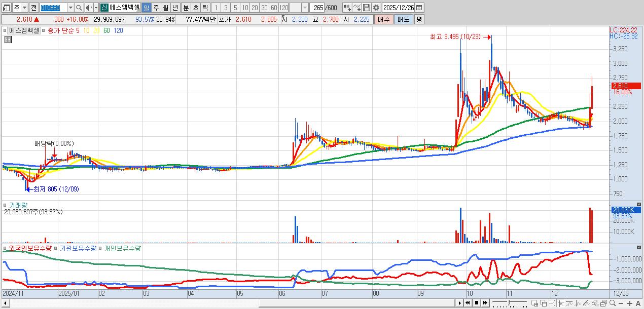
Task: Click the rewind button in bottom bar
Action: click(x=468, y=303)
